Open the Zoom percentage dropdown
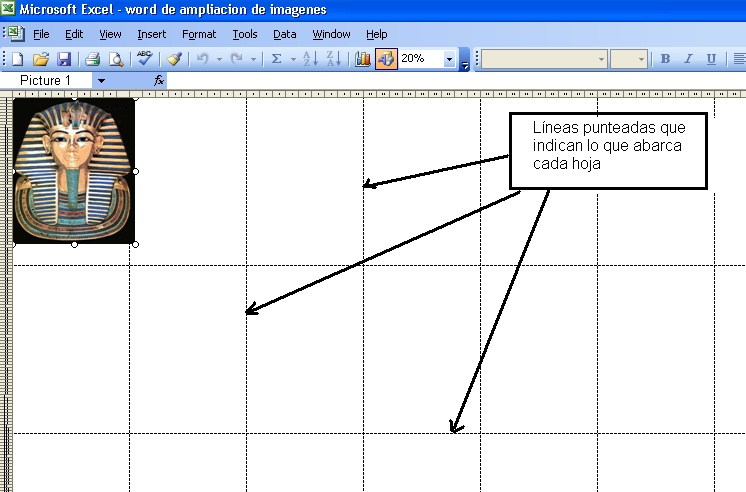Viewport: 746px width, 492px height. [x=450, y=59]
